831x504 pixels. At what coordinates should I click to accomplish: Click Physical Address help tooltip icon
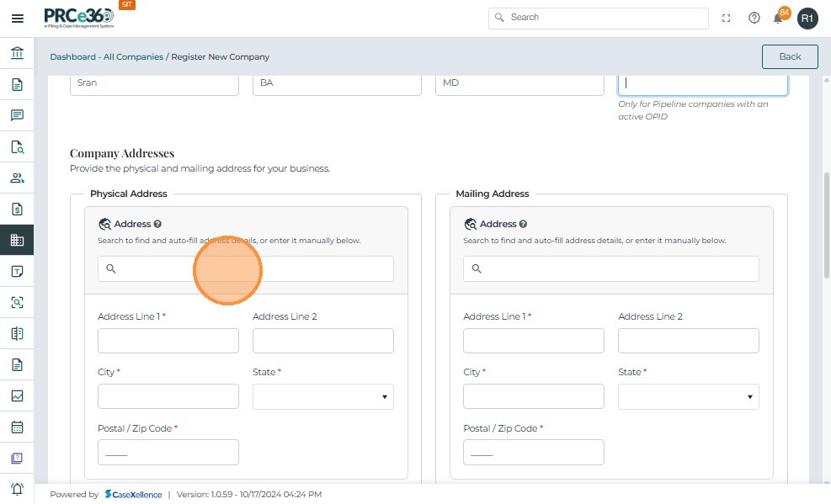click(157, 225)
